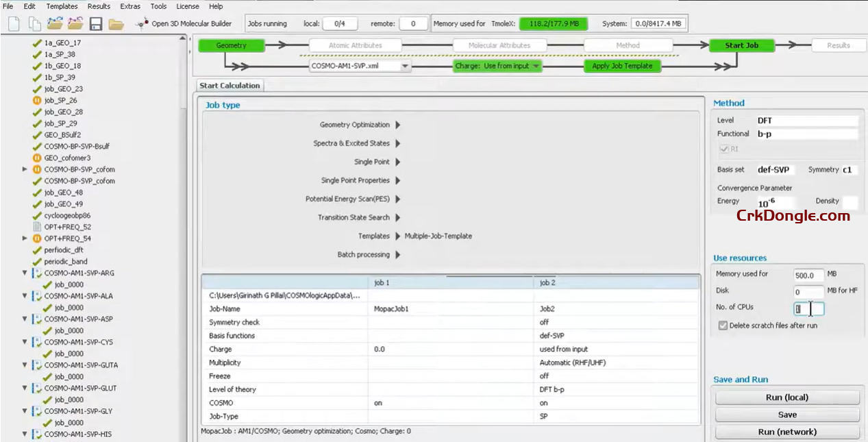Screen dimensions: 868x442
Task: Click the Apply Job Template button
Action: pos(623,66)
